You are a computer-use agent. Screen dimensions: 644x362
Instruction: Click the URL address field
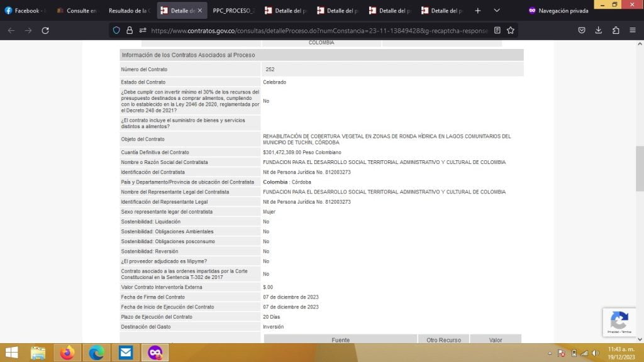point(319,31)
